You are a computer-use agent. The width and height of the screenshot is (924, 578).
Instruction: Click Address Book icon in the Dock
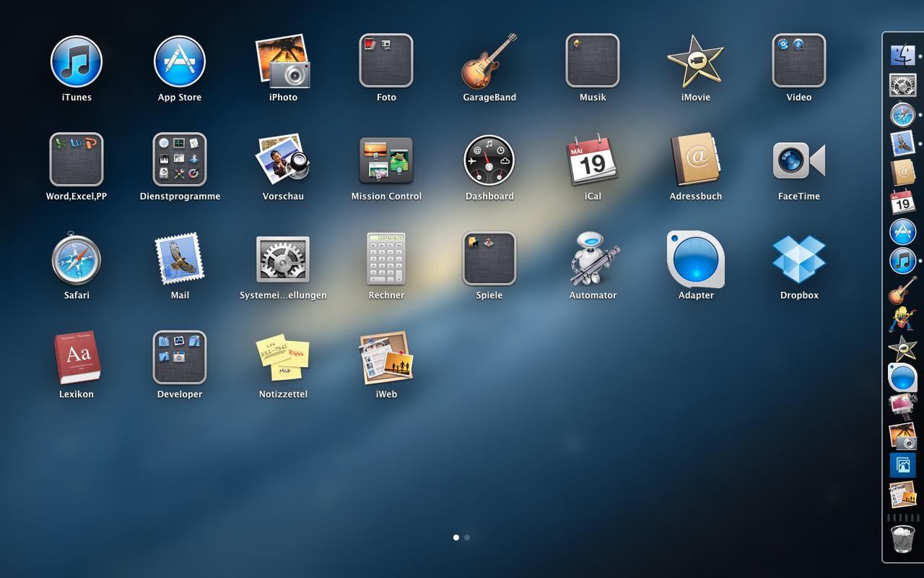coord(902,173)
